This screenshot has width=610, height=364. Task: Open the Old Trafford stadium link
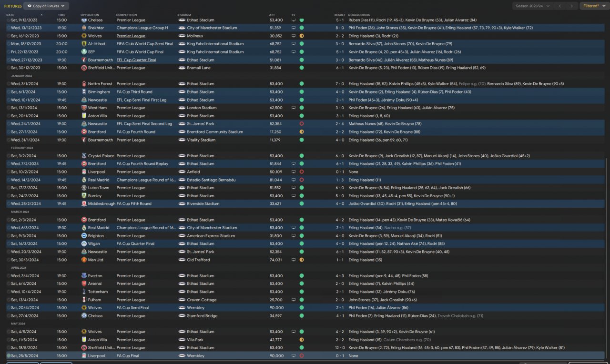198,260
